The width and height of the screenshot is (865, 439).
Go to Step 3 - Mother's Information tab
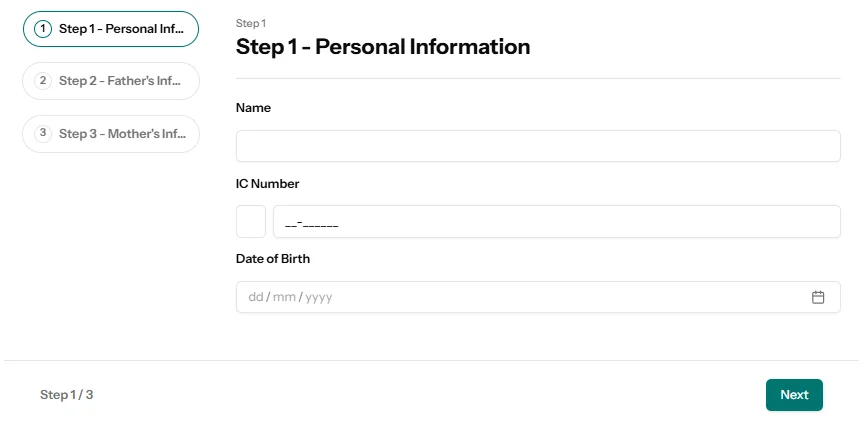tap(121, 133)
